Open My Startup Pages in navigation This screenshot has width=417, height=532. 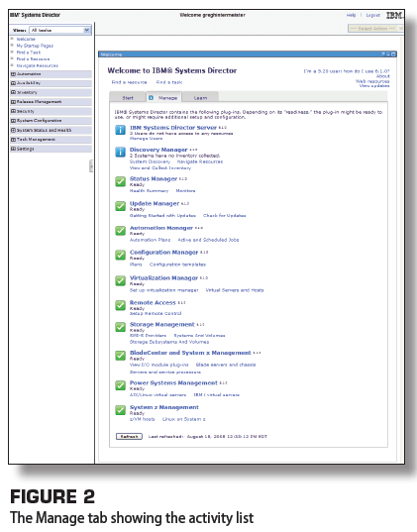(x=35, y=46)
